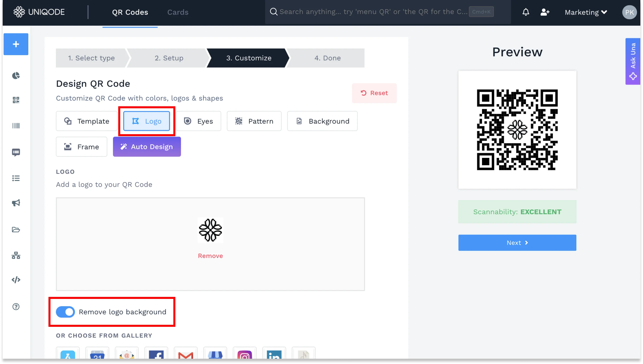Viewport: 643px width, 364px height.
Task: Expand the Marketing organization dropdown
Action: point(586,12)
